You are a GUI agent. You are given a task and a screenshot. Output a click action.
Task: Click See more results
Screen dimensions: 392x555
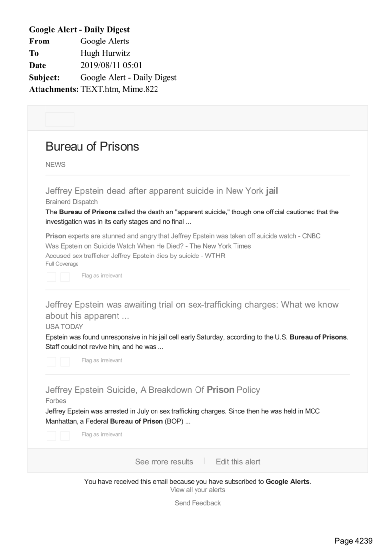point(164,462)
